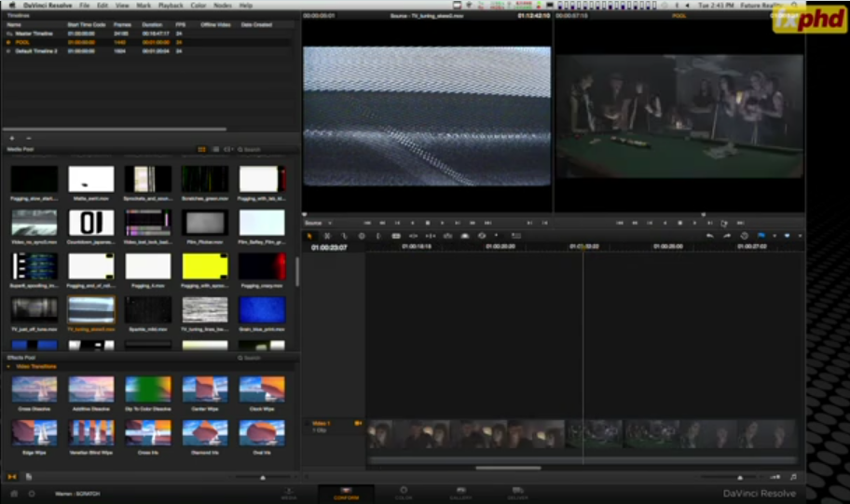Select the Diamond Iris transition
This screenshot has height=504, width=850.
205,433
